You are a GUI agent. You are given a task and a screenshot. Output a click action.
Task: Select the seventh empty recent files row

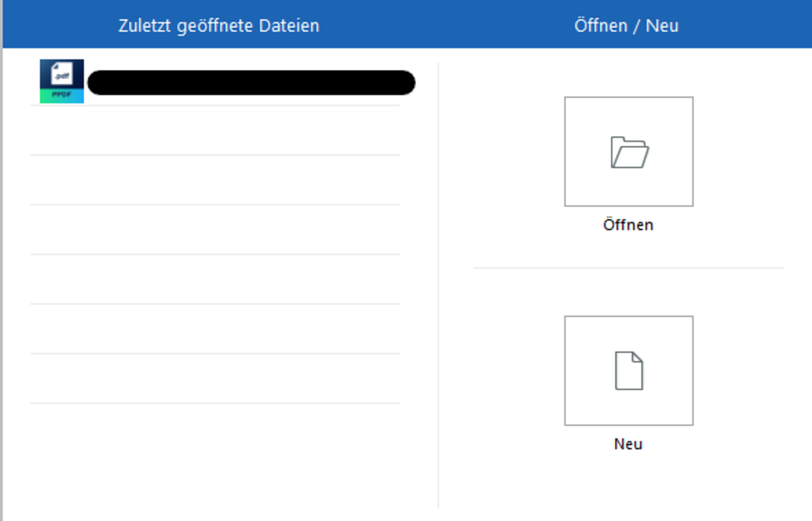tap(215, 378)
